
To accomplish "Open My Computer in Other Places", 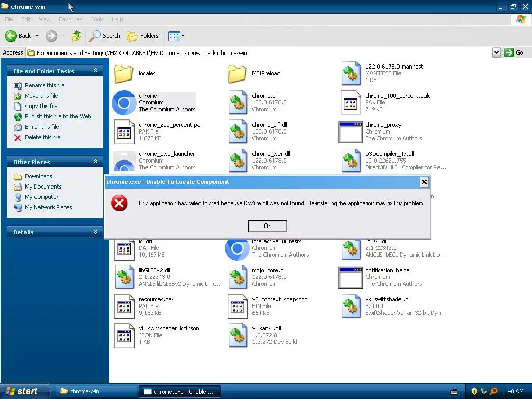I will point(42,197).
